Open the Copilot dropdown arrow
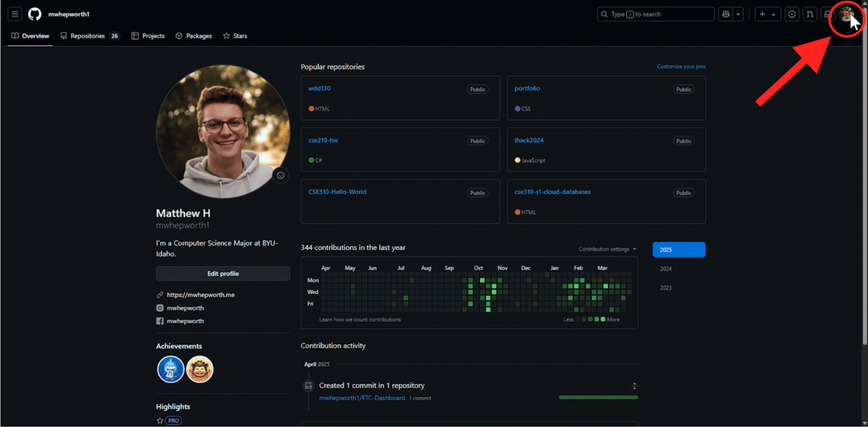The image size is (868, 427). click(x=738, y=14)
